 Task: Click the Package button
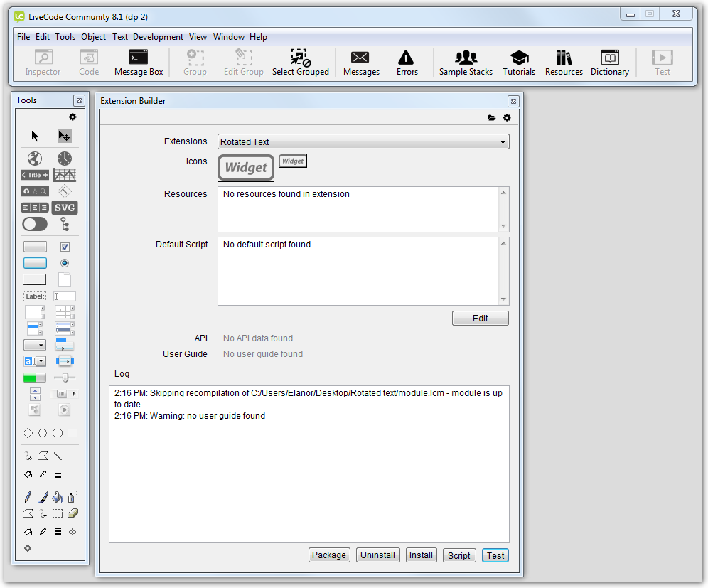[329, 555]
